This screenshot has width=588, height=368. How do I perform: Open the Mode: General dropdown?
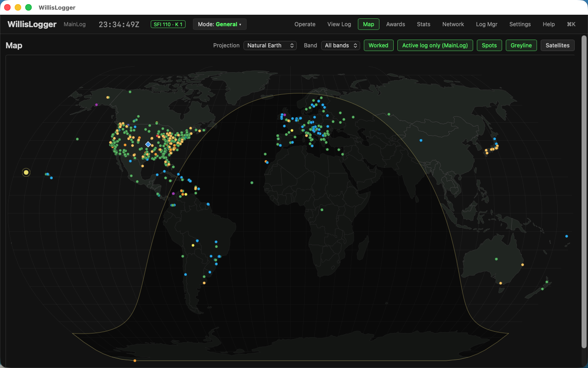pos(220,24)
